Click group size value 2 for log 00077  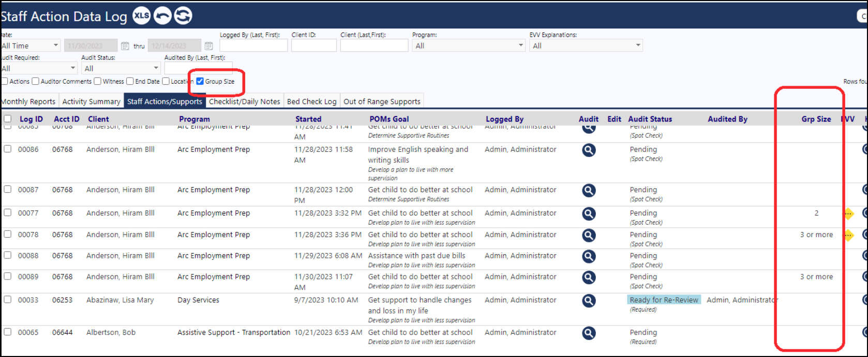pos(816,213)
